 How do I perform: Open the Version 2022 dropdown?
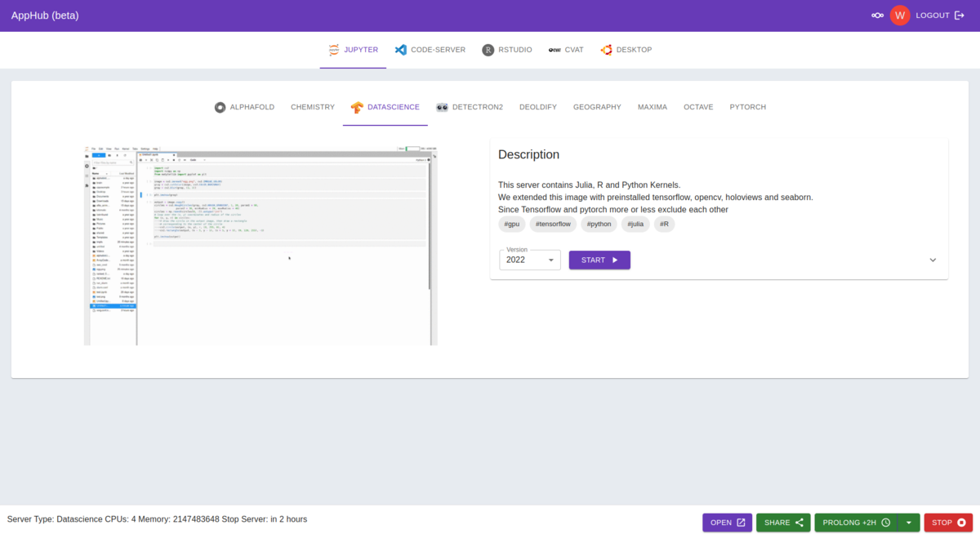pyautogui.click(x=529, y=260)
